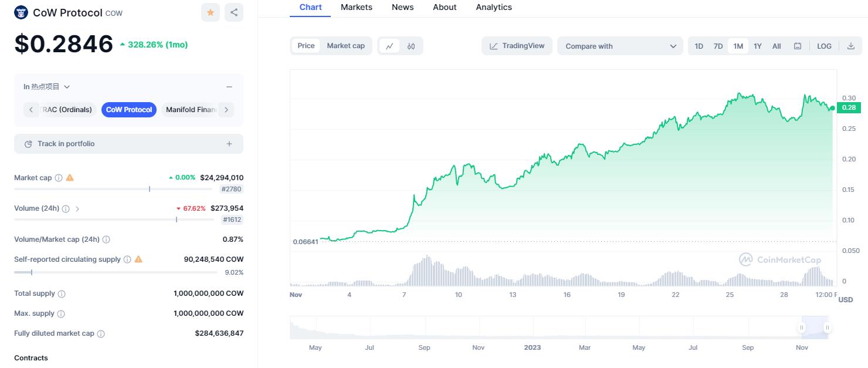Select 1Y time range
This screenshot has width=868, height=368.
click(758, 46)
